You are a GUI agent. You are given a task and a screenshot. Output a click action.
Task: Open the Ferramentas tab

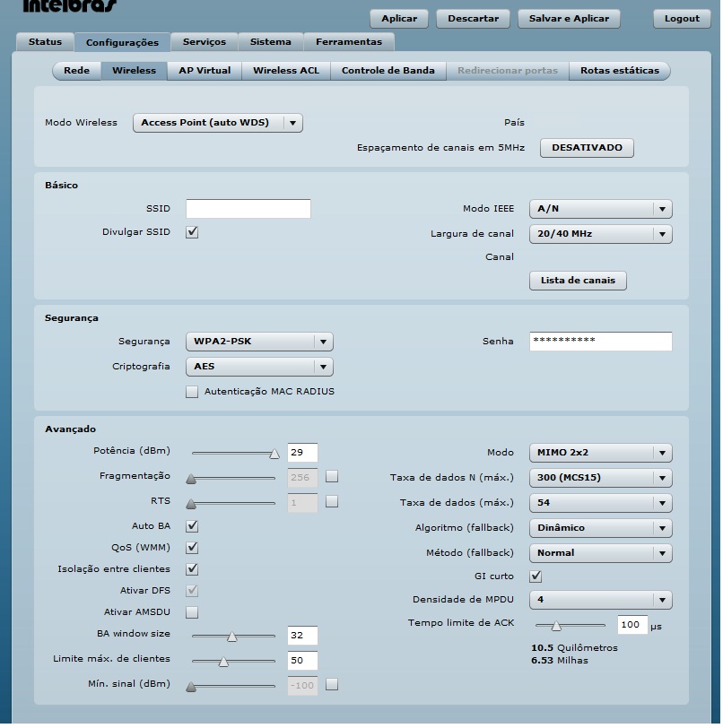click(348, 42)
